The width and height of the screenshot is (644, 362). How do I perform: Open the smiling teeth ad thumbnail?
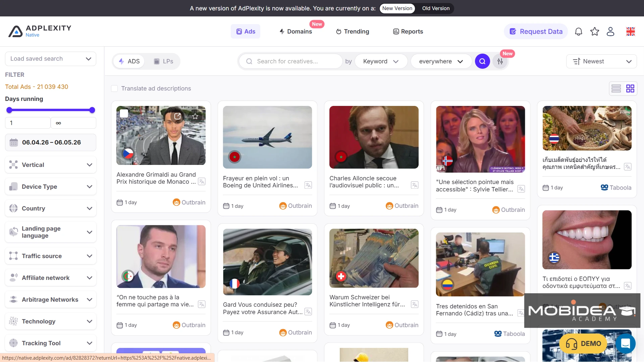tap(587, 240)
